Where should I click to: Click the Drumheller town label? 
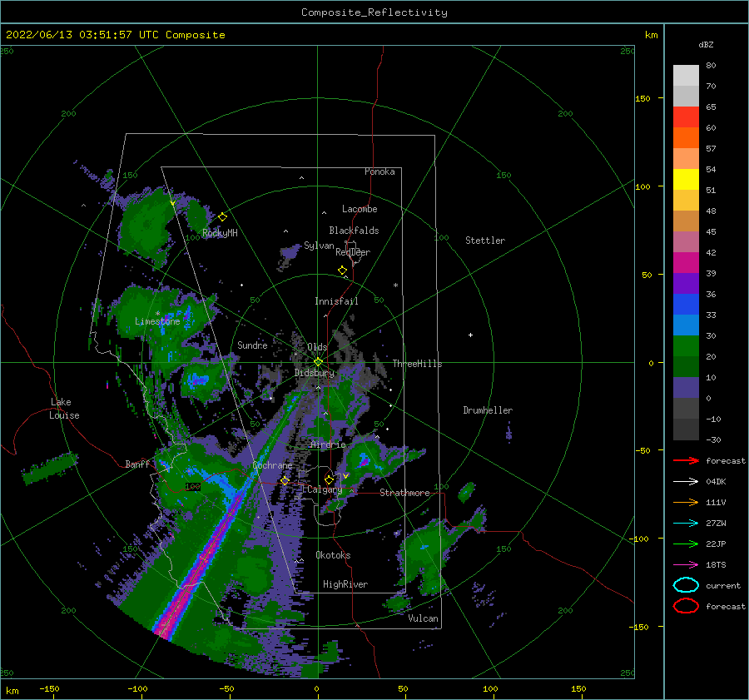[x=488, y=410]
